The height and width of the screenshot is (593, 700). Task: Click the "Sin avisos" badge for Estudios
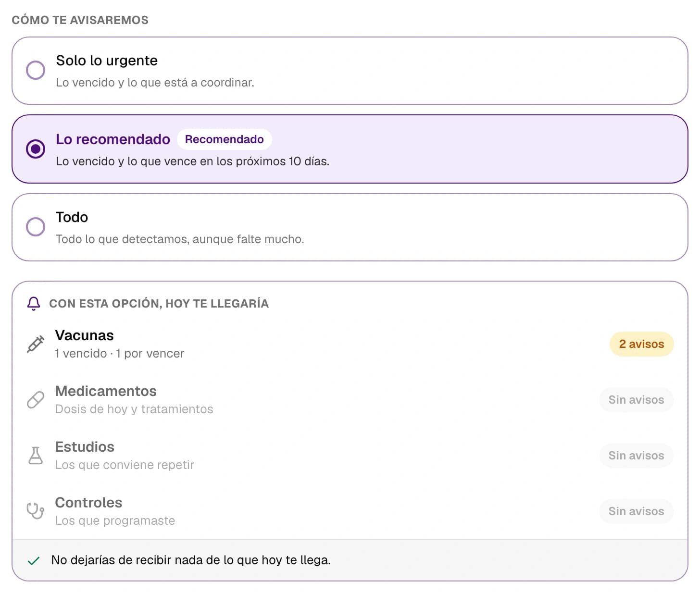(636, 456)
